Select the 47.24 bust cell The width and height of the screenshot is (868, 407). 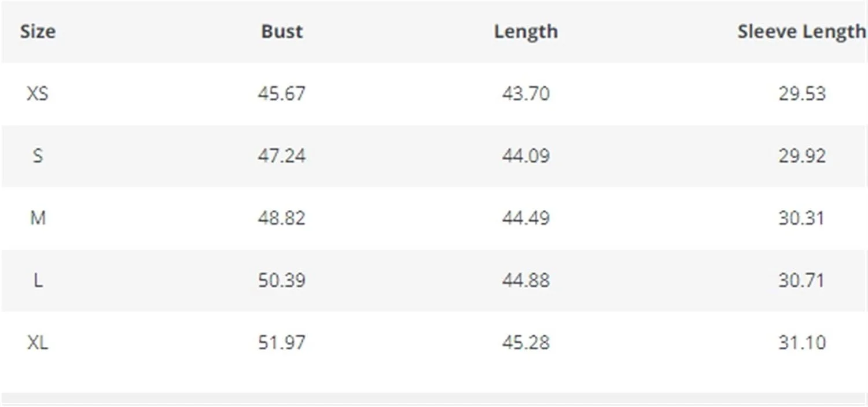(x=282, y=156)
